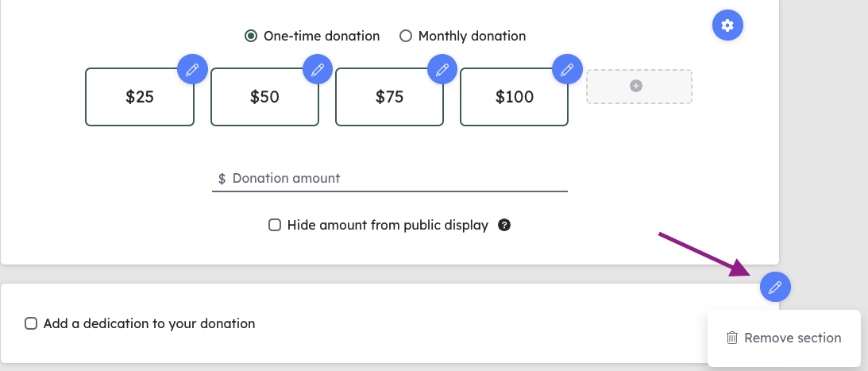
Task: Open help icon beside Hide amount option
Action: (503, 225)
